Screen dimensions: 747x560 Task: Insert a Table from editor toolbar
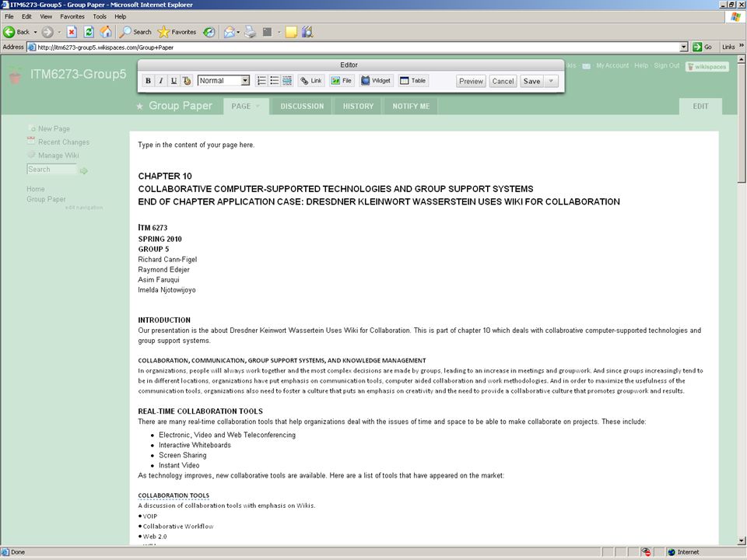pos(413,80)
